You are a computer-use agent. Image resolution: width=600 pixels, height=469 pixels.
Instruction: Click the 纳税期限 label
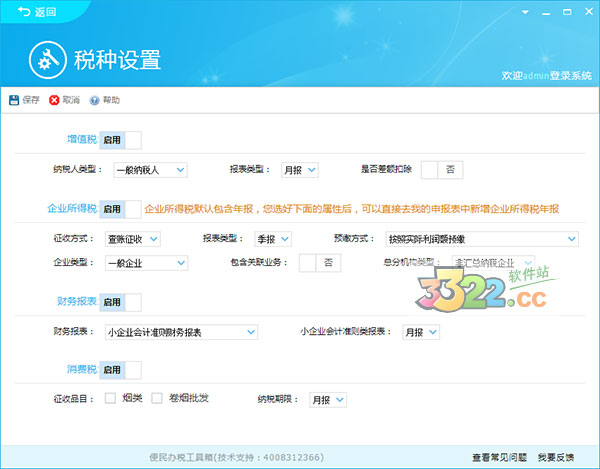pyautogui.click(x=278, y=399)
